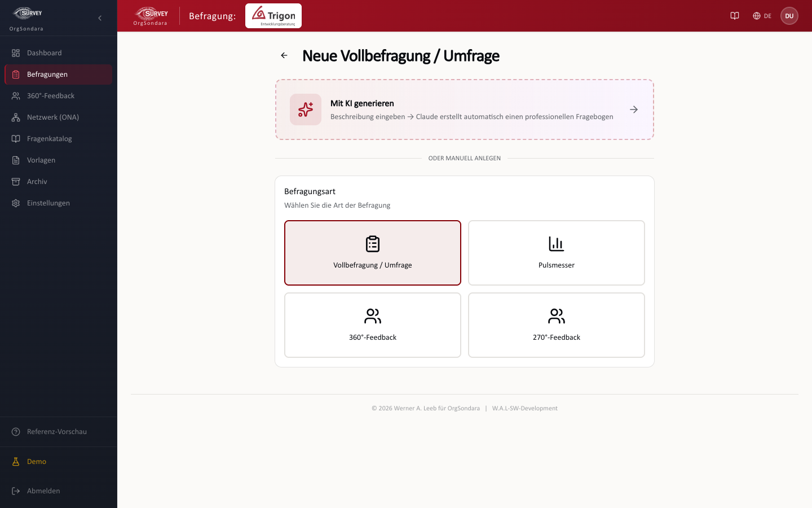This screenshot has height=508, width=812.
Task: Click footer text 'W.A.L-SW-Development'
Action: point(525,408)
